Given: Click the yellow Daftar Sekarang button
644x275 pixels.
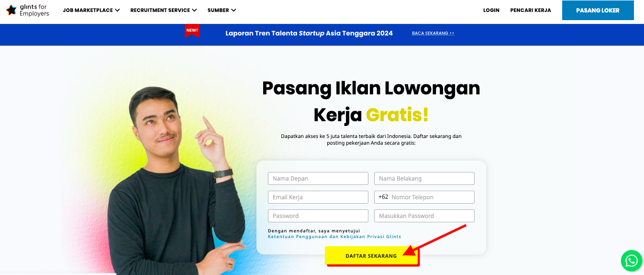Looking at the screenshot, I should pos(371,256).
